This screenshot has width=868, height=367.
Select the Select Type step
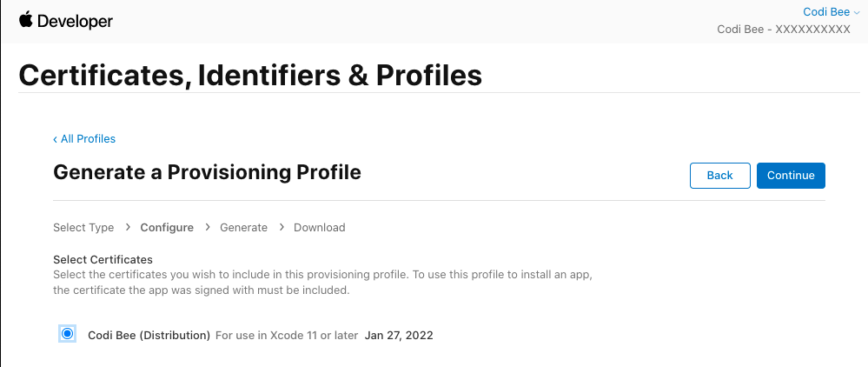click(x=83, y=228)
